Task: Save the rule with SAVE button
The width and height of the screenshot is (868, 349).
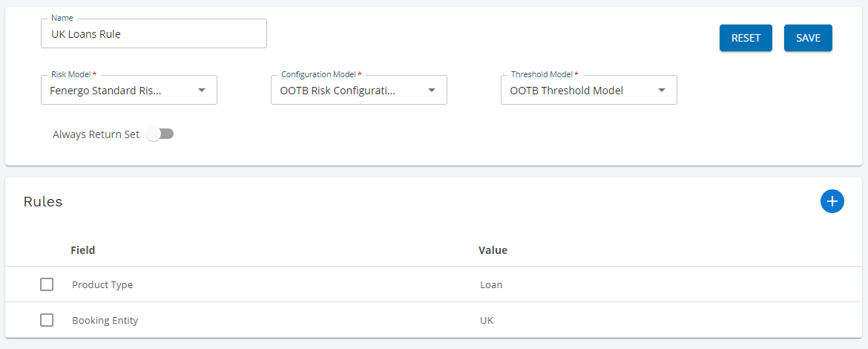Action: coord(807,38)
